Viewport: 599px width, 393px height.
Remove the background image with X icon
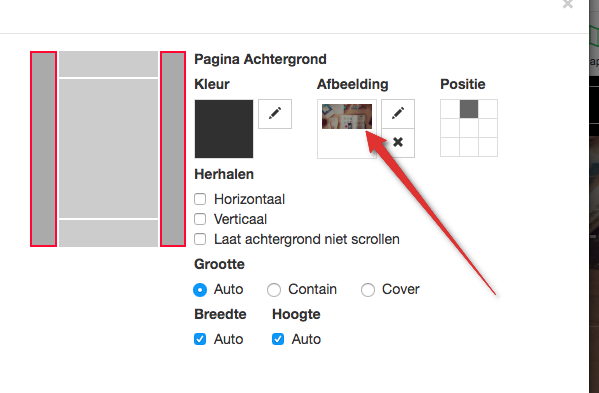[x=398, y=143]
